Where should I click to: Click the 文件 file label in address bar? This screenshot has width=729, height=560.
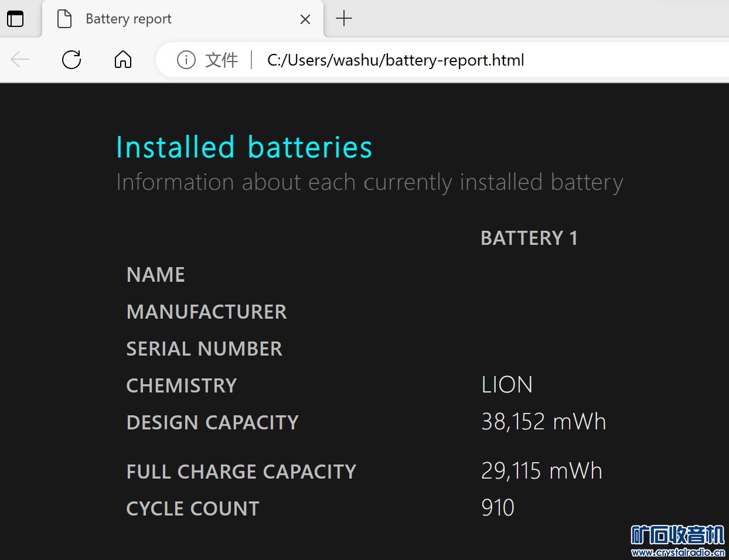[x=222, y=60]
